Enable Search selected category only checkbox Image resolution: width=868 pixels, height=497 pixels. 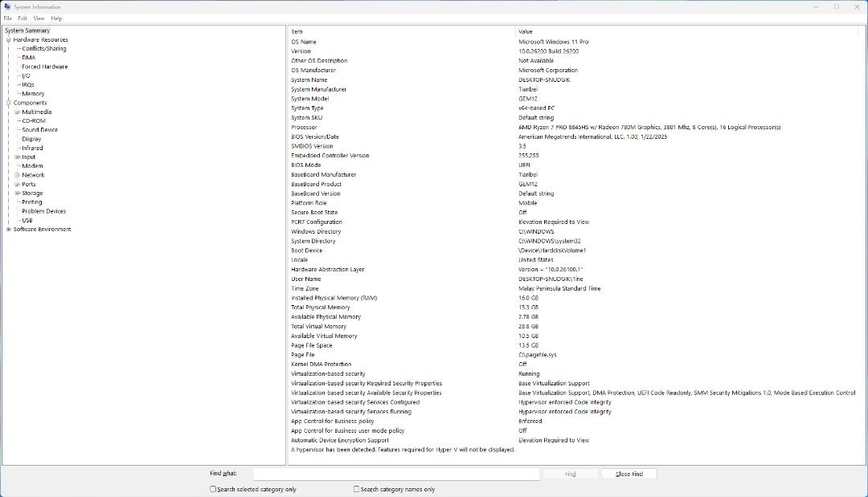[214, 489]
